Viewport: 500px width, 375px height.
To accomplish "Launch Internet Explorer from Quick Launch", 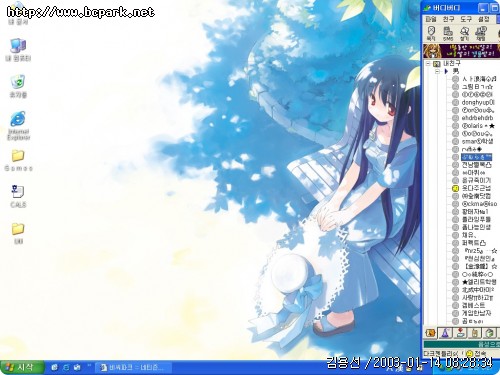I will [66, 367].
